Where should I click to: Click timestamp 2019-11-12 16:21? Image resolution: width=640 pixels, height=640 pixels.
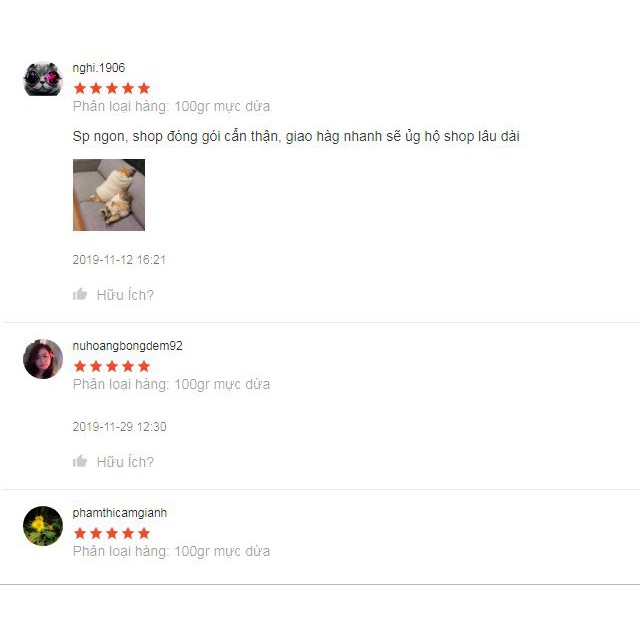[x=119, y=260]
